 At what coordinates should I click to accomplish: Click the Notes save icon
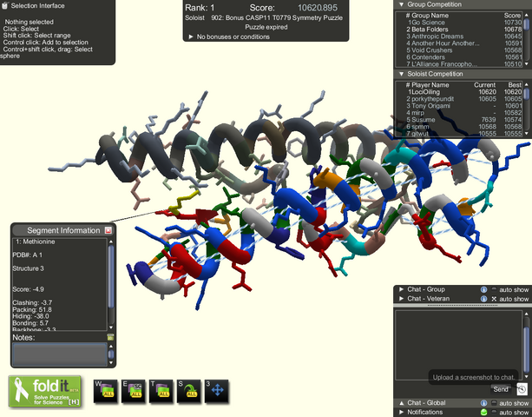tap(110, 337)
